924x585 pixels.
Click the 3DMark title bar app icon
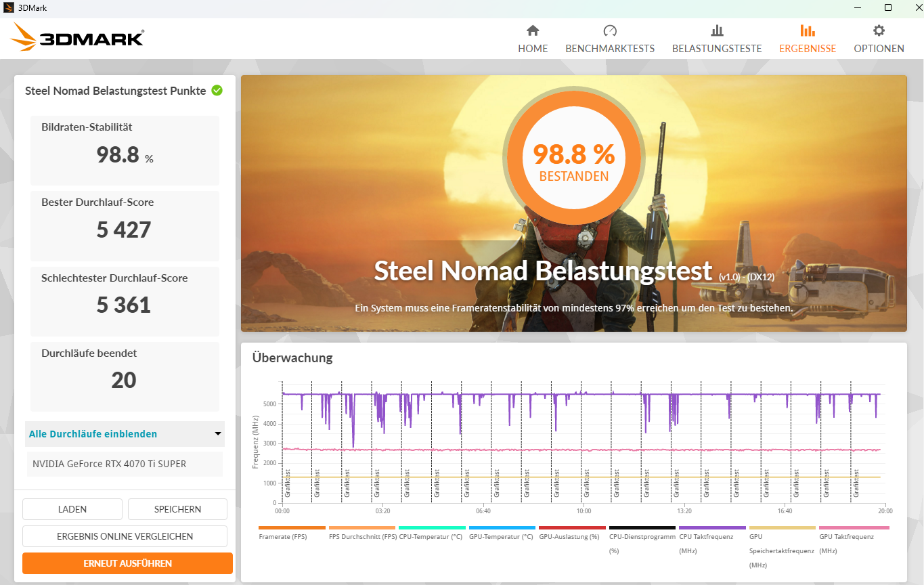pos(9,7)
